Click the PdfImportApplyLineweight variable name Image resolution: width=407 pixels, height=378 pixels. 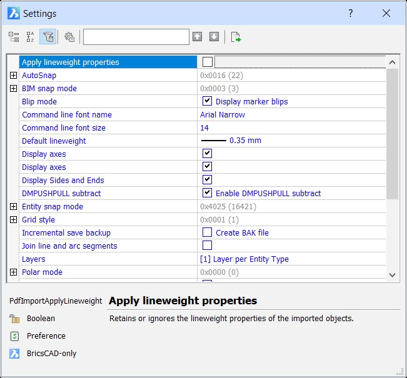[x=56, y=301]
